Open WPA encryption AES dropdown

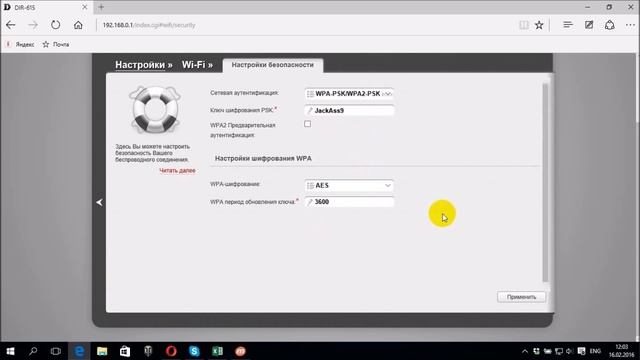coord(349,185)
